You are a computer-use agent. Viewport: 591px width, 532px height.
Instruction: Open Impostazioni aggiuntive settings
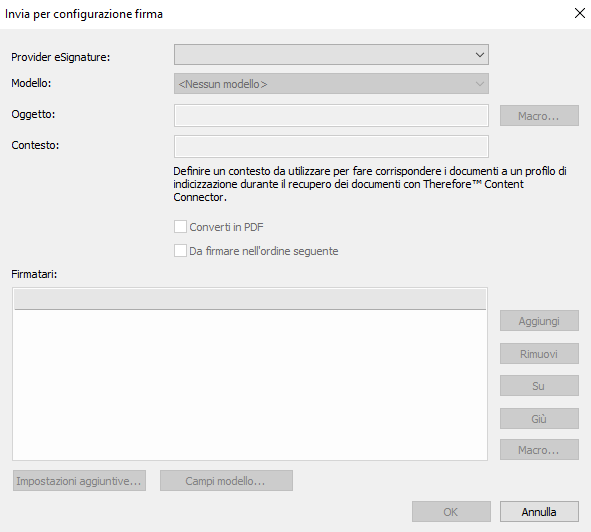(79, 481)
